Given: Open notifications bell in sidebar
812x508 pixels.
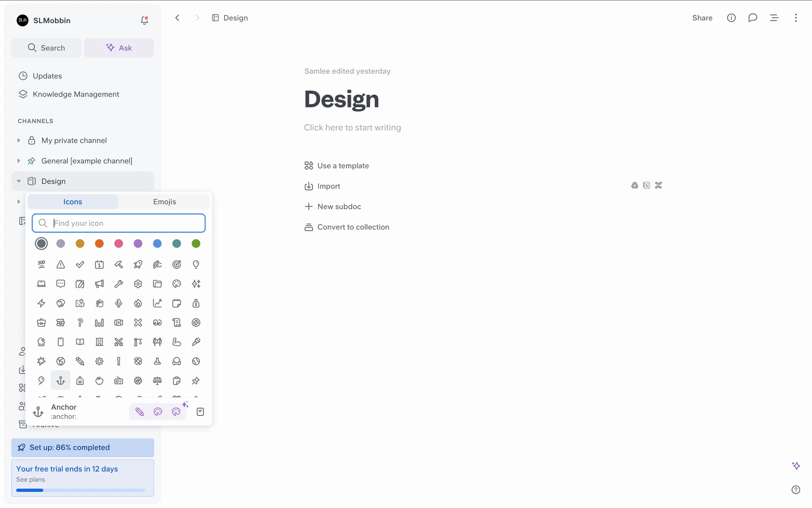Looking at the screenshot, I should [144, 20].
